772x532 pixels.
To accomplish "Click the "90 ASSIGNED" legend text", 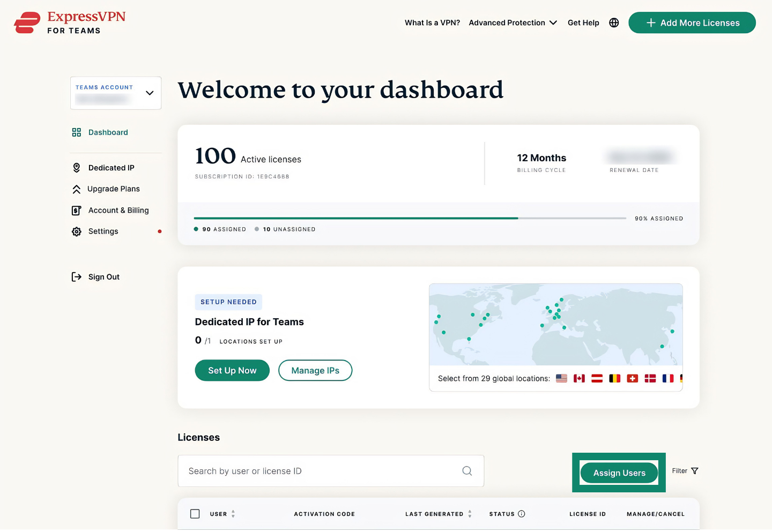I will [x=224, y=229].
